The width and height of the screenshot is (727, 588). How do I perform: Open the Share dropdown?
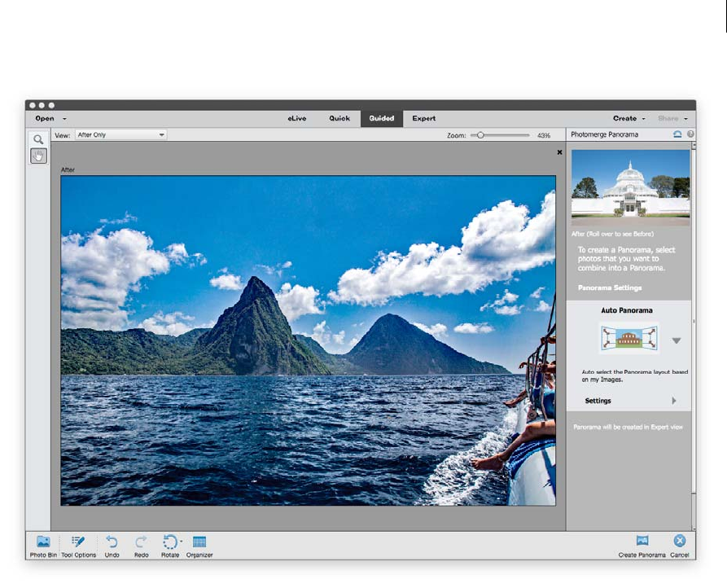[672, 119]
